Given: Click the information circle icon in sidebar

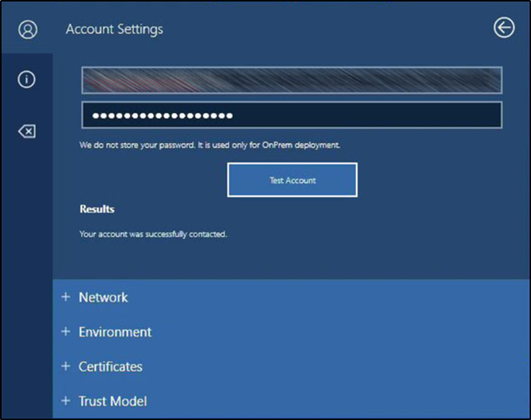Looking at the screenshot, I should (x=27, y=80).
